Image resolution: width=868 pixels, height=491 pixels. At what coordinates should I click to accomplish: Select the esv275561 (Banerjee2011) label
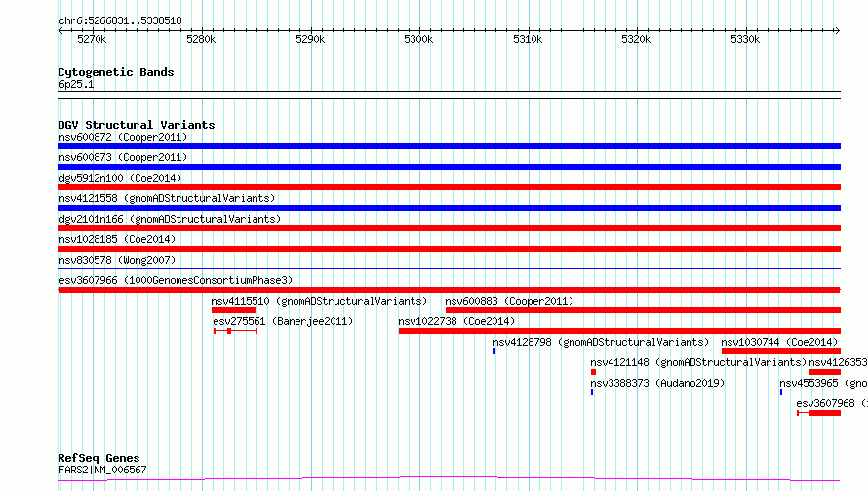pyautogui.click(x=283, y=321)
